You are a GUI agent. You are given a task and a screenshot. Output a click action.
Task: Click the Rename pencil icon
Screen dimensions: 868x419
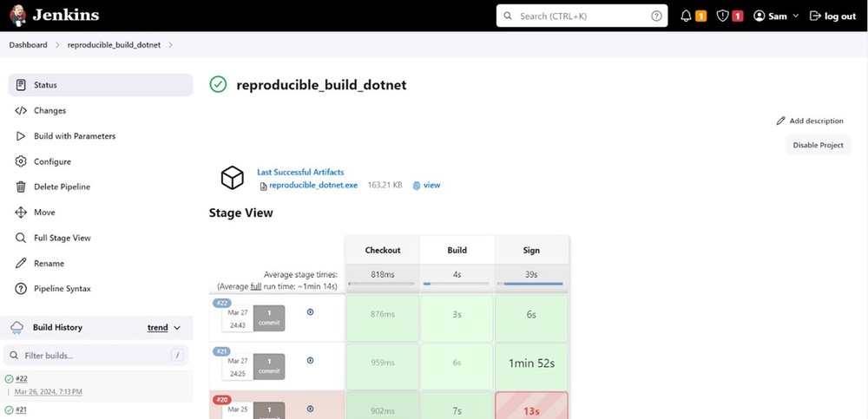[x=21, y=263]
